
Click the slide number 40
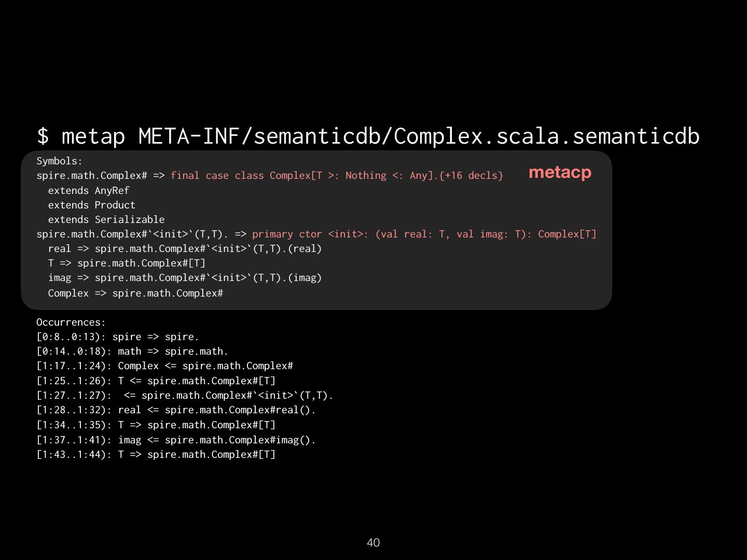[x=373, y=543]
